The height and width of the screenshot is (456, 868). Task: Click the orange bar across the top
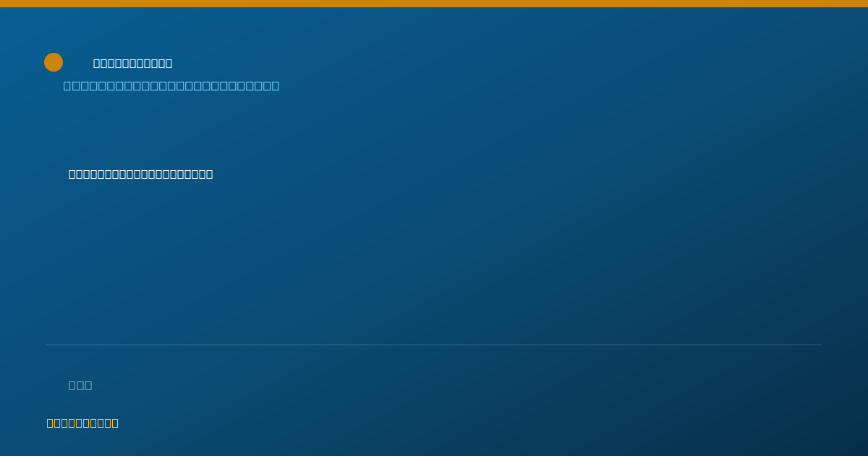(434, 4)
